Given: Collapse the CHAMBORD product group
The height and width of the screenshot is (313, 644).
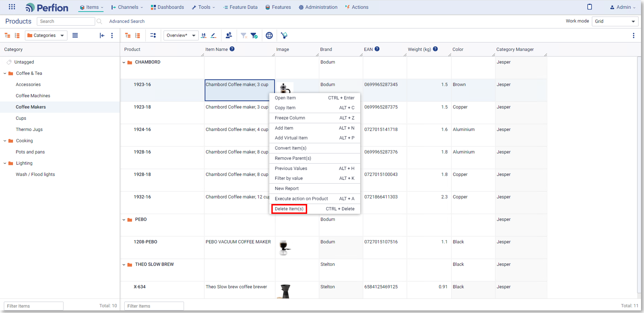Looking at the screenshot, I should (x=124, y=62).
